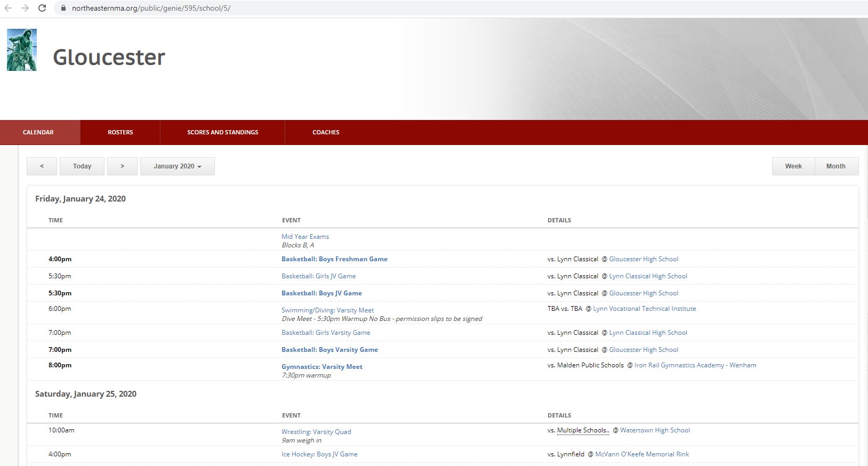Go to the next calendar period
The height and width of the screenshot is (466, 868).
(x=122, y=166)
